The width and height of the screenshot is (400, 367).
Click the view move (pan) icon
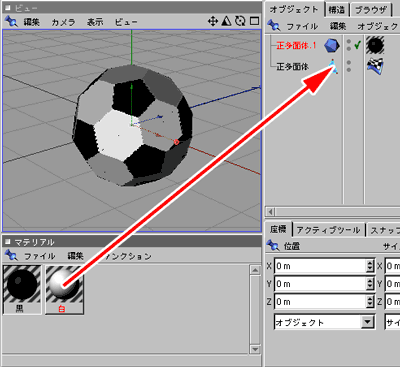(x=212, y=21)
